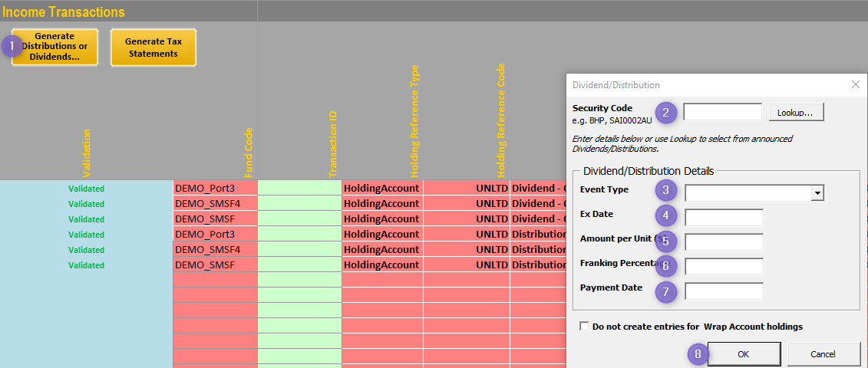The image size is (868, 368).
Task: Select the second DEMO_Port3 fund code cell
Action: pos(216,234)
